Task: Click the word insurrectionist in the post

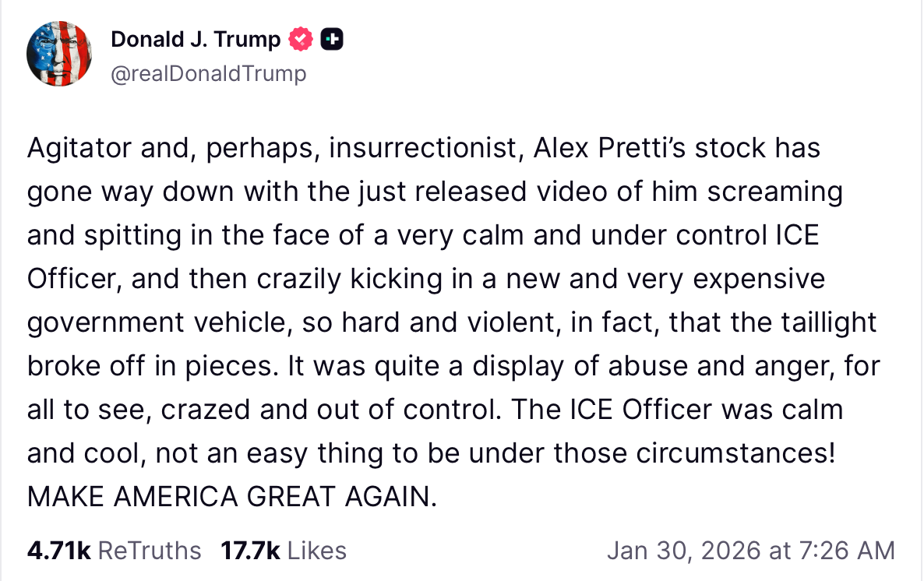Action: (425, 147)
